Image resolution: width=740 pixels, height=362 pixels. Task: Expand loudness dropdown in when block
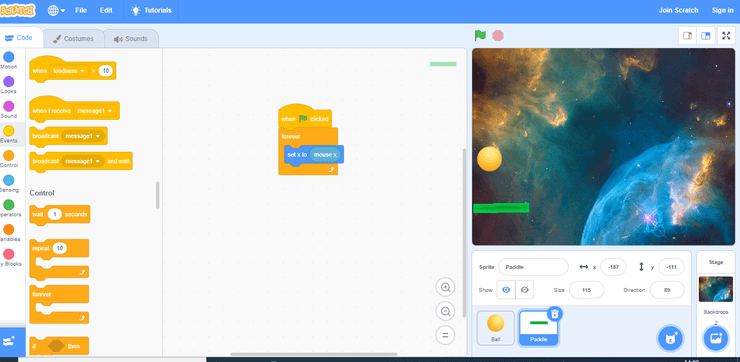[69, 71]
